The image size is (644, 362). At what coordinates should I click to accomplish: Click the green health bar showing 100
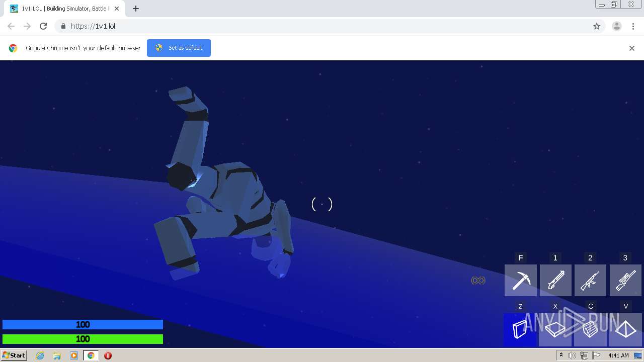point(83,339)
